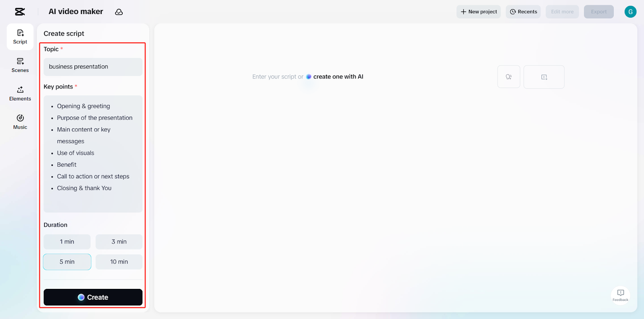
Task: Open the Script panel in sidebar
Action: pos(20,37)
